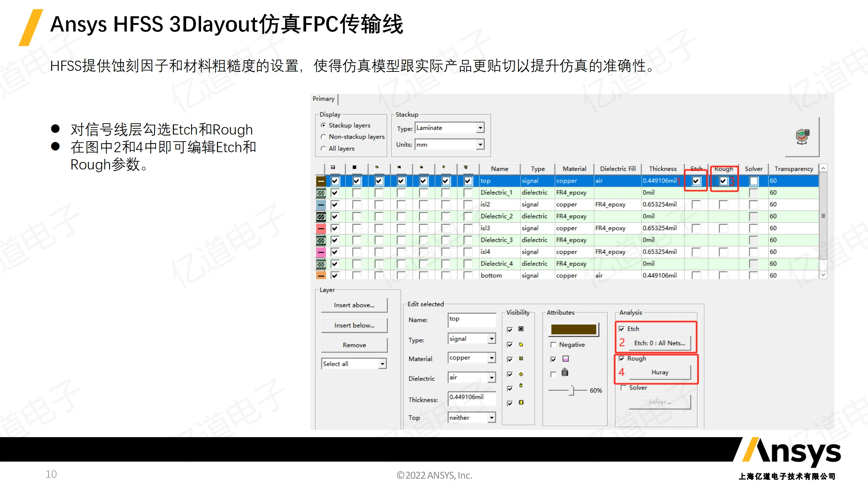This screenshot has height=488, width=868.
Task: Click the Dielectric_2 layer hatch icon
Action: (321, 217)
